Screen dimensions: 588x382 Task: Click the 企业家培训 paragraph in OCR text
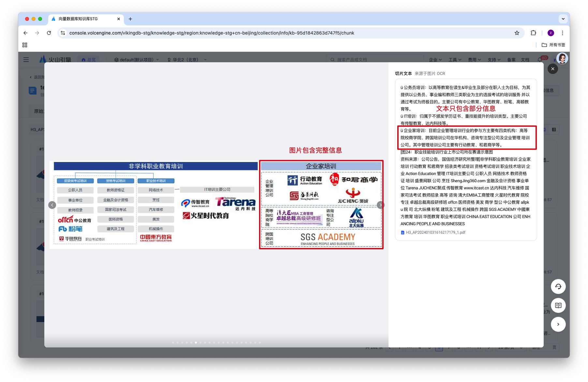coord(465,138)
